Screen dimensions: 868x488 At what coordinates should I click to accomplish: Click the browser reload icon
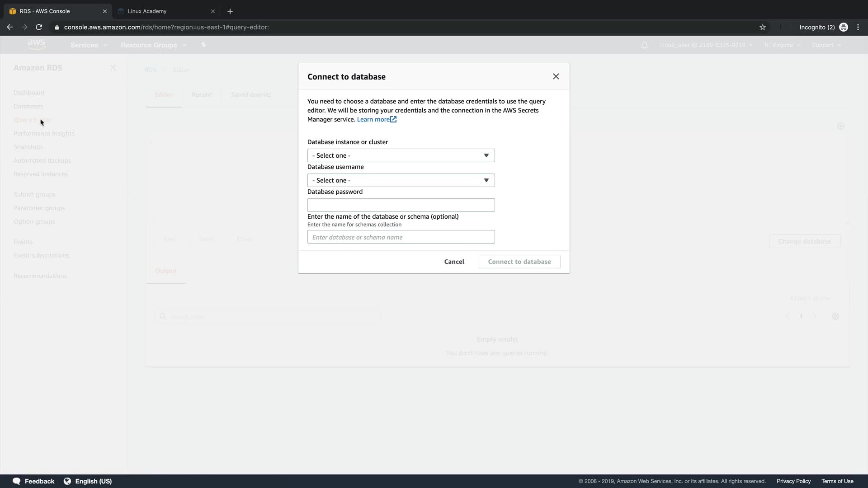pyautogui.click(x=39, y=27)
